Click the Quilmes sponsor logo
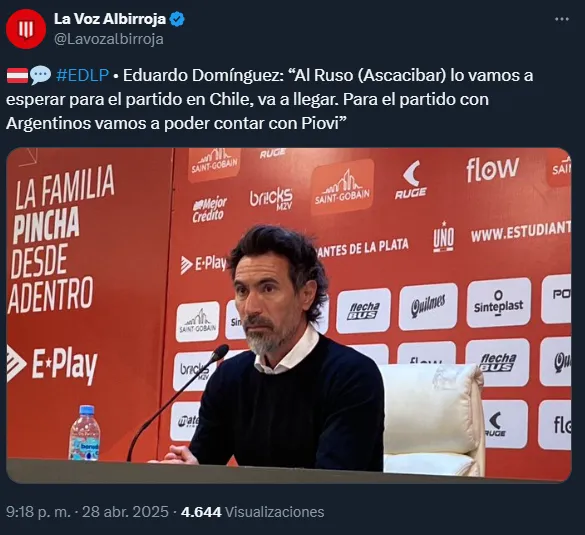Image resolution: width=585 pixels, height=535 pixels. tap(428, 306)
